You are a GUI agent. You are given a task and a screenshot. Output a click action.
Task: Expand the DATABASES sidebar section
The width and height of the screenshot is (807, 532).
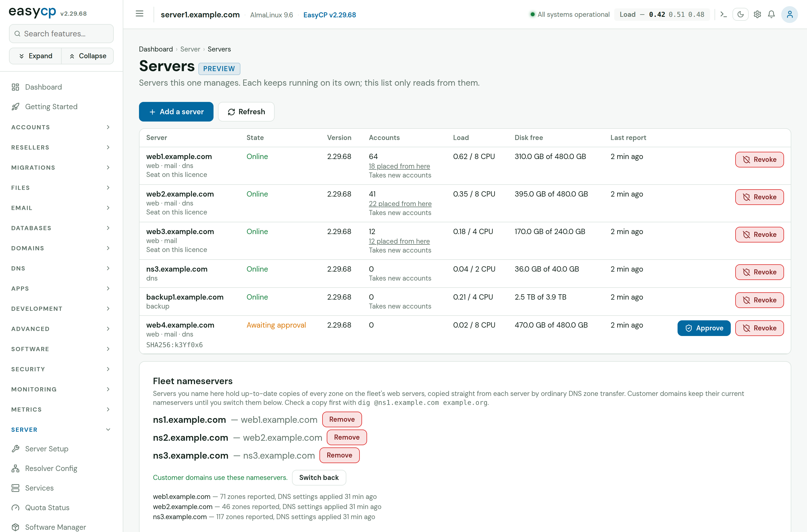(61, 228)
